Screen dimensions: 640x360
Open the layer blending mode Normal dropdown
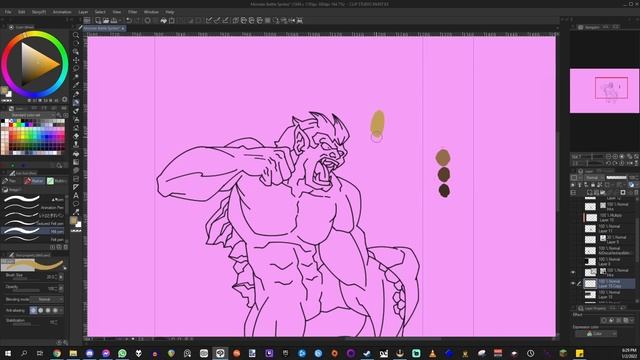(x=593, y=178)
